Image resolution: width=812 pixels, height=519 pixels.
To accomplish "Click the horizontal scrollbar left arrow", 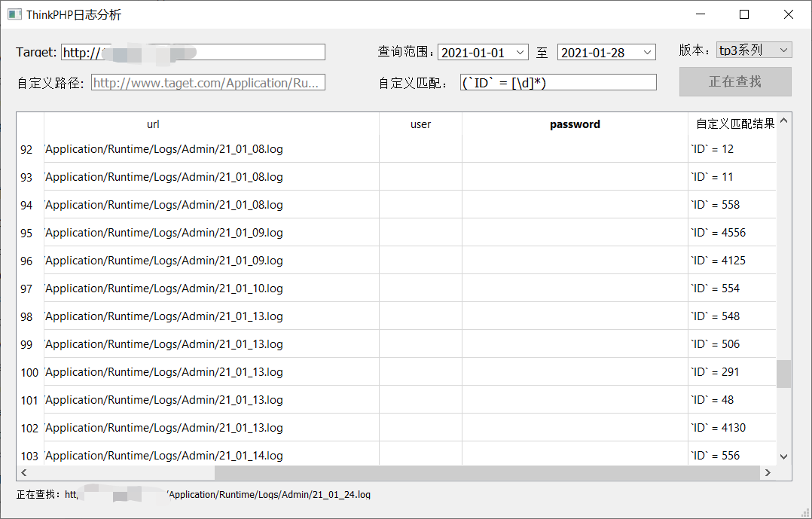I will pyautogui.click(x=24, y=472).
